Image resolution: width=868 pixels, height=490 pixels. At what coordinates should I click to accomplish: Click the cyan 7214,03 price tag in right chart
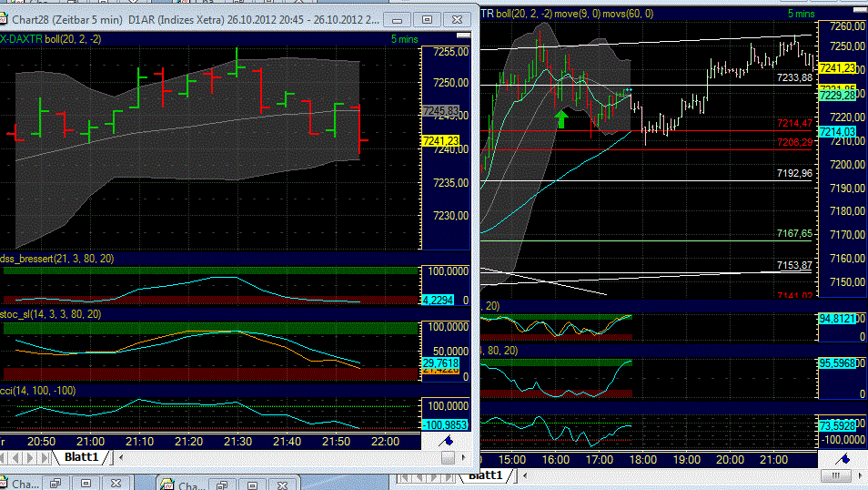pos(838,132)
